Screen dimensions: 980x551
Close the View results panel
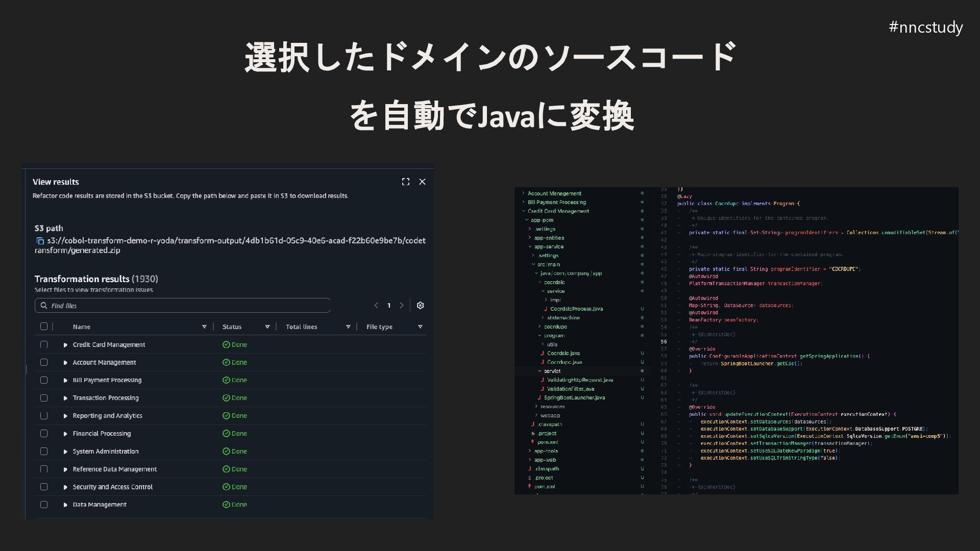click(422, 182)
